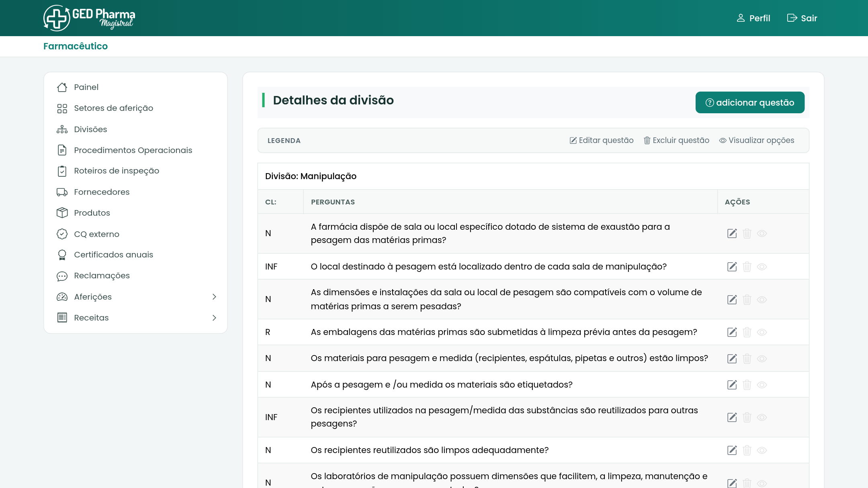Click the Reclamações chat bubble icon
Image resolution: width=868 pixels, height=488 pixels.
[x=62, y=276]
